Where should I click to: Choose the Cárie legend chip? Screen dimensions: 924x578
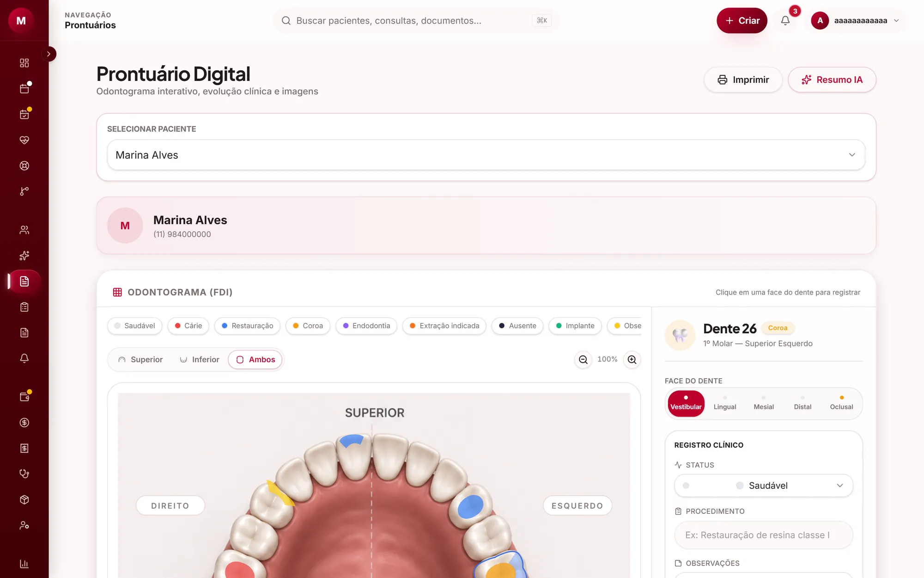(188, 326)
